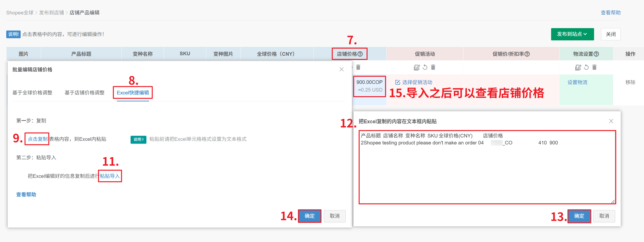The image size is (644, 242).
Task: Click the text area resize handle corner
Action: click(613, 201)
